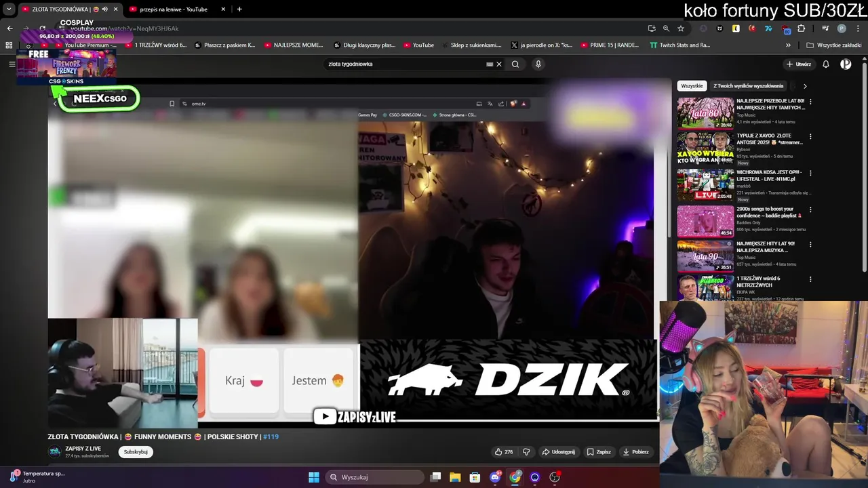
Task: Open WICHROWA KOSA live video thumbnail
Action: [x=705, y=184]
